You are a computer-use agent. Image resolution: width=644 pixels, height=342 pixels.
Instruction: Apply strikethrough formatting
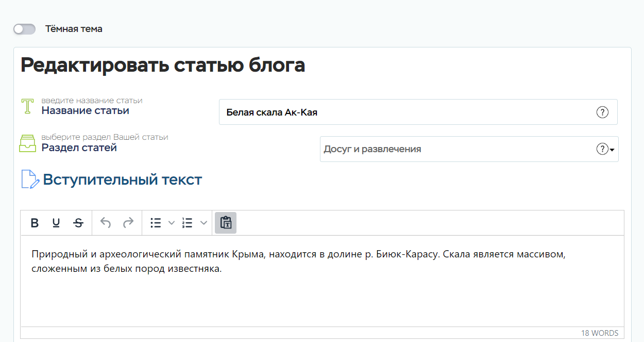coord(78,223)
